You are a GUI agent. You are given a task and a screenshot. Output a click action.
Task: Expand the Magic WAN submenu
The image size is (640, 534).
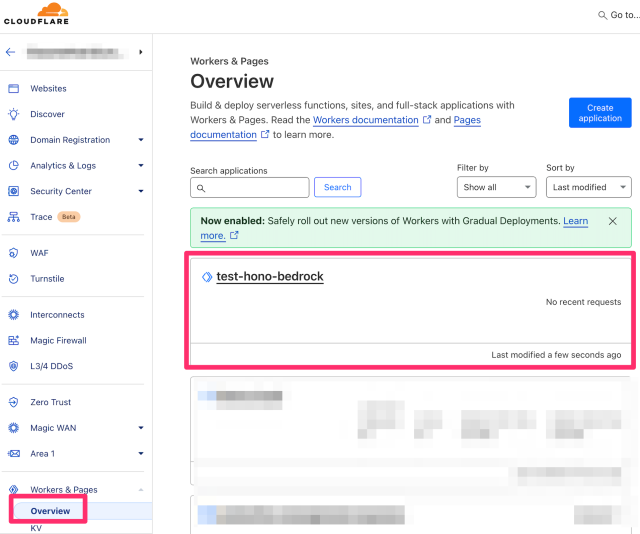point(141,428)
